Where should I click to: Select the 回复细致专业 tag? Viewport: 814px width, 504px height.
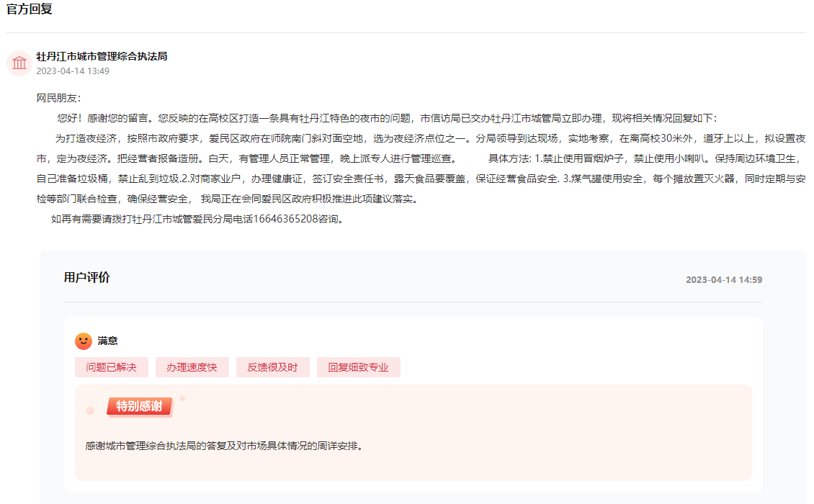[358, 367]
